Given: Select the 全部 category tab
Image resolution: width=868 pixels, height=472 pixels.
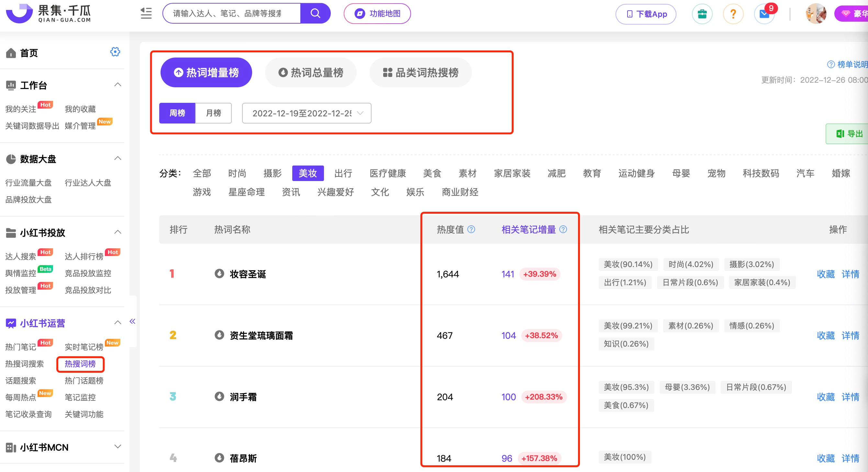Looking at the screenshot, I should (202, 173).
